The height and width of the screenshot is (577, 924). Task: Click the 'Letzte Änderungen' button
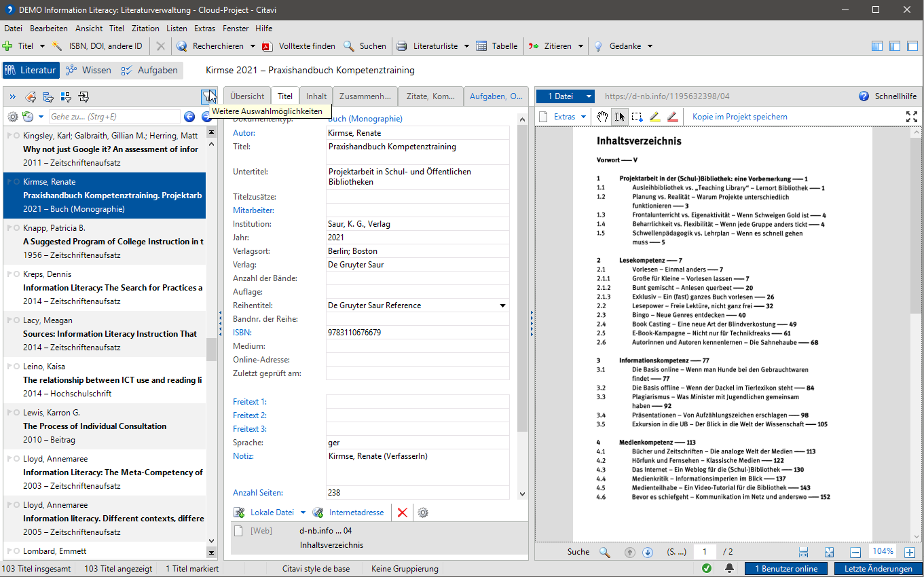[878, 568]
